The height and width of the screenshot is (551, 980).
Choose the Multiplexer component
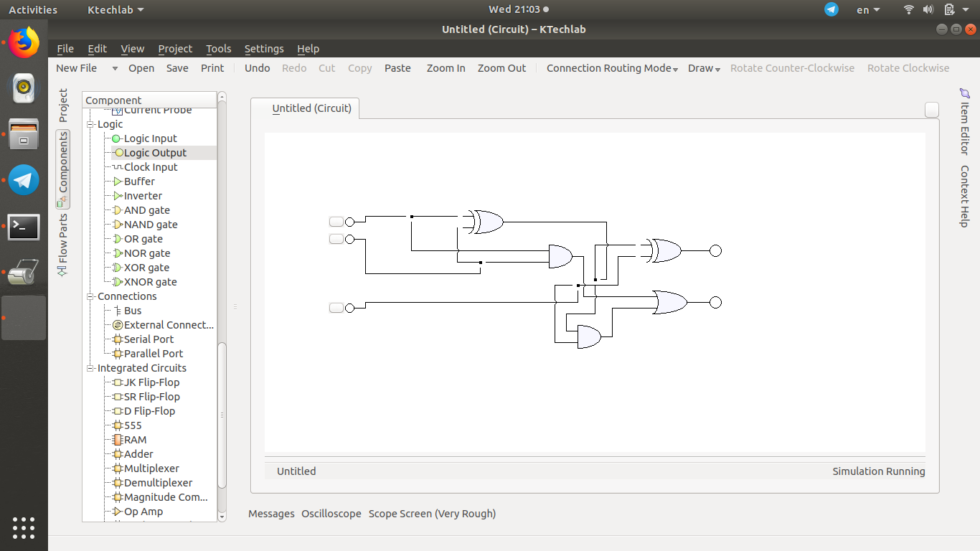coord(151,468)
